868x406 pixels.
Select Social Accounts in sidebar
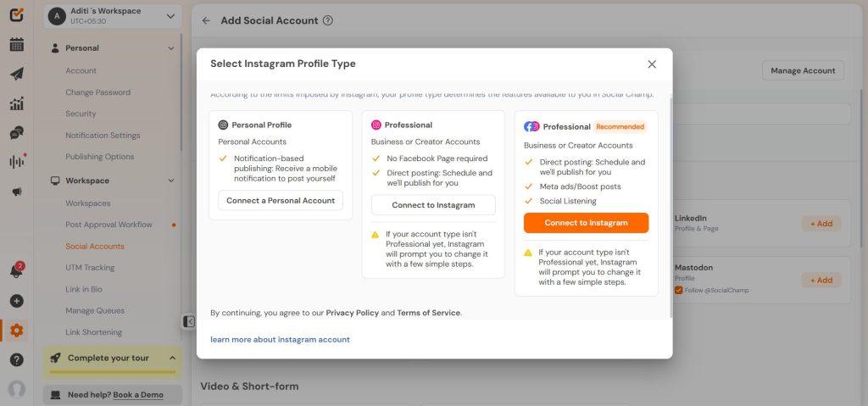pos(95,247)
